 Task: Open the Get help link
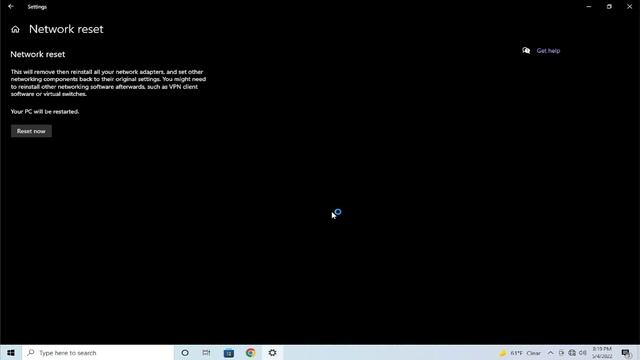tap(548, 51)
